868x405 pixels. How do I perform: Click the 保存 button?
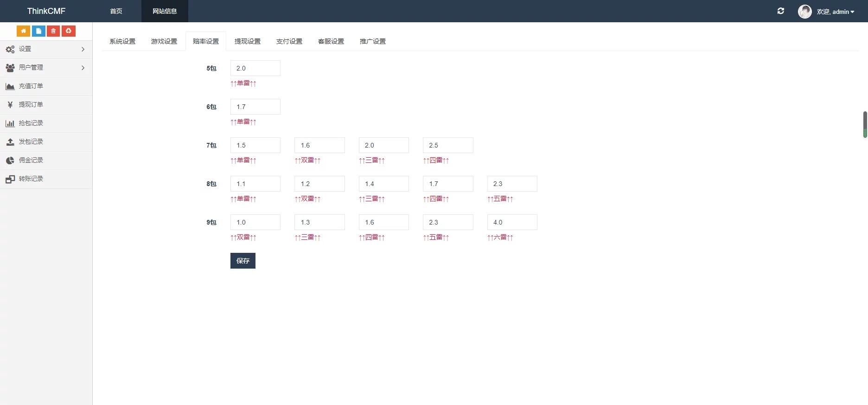pyautogui.click(x=243, y=261)
